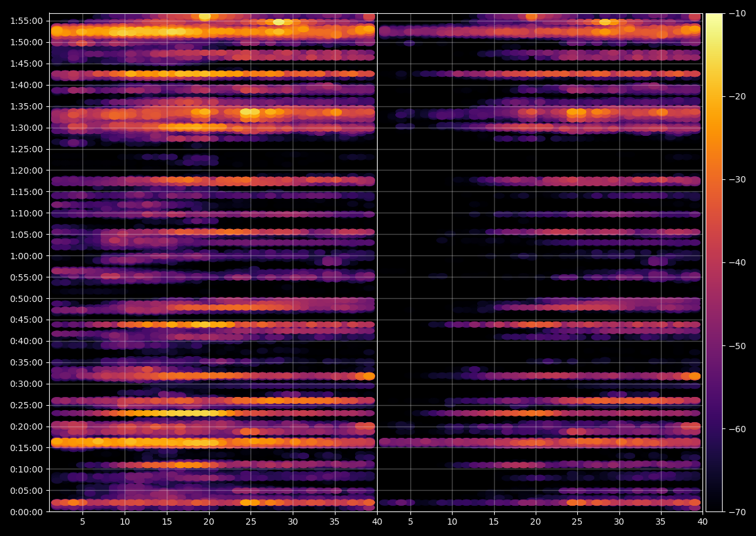756x536 pixels.
Task: Click the left heatmap's x-axis label 20
Action: 209,522
